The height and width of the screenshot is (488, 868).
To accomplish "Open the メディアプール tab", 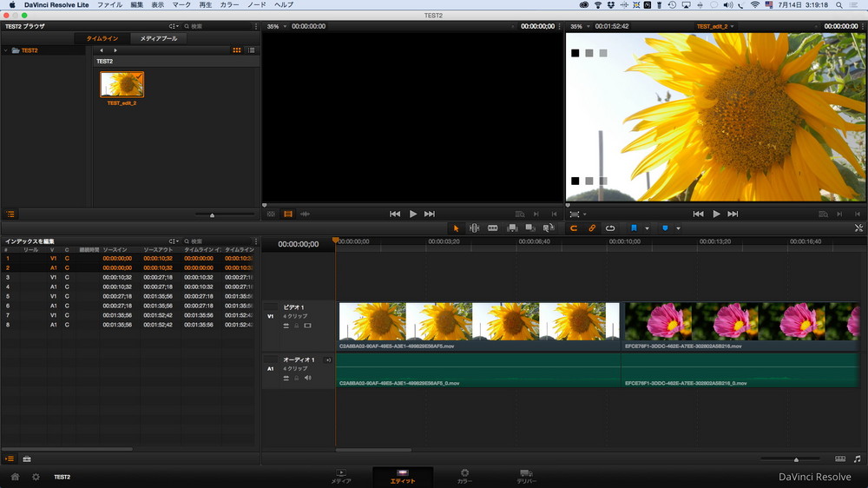I will point(158,38).
